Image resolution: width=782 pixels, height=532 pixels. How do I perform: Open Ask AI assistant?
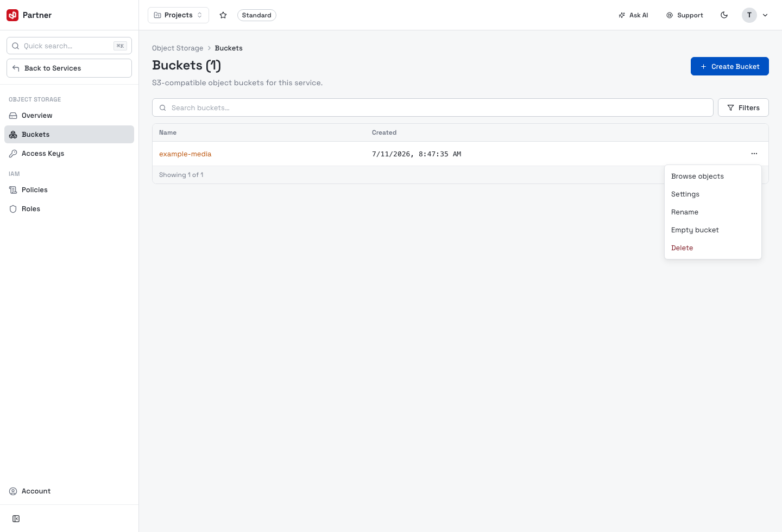coord(633,15)
